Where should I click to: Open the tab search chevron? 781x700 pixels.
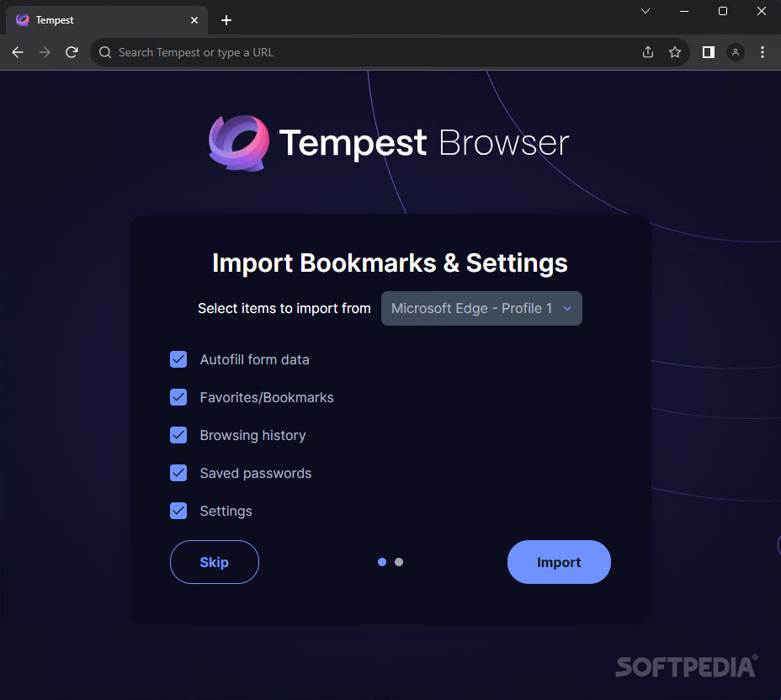646,11
